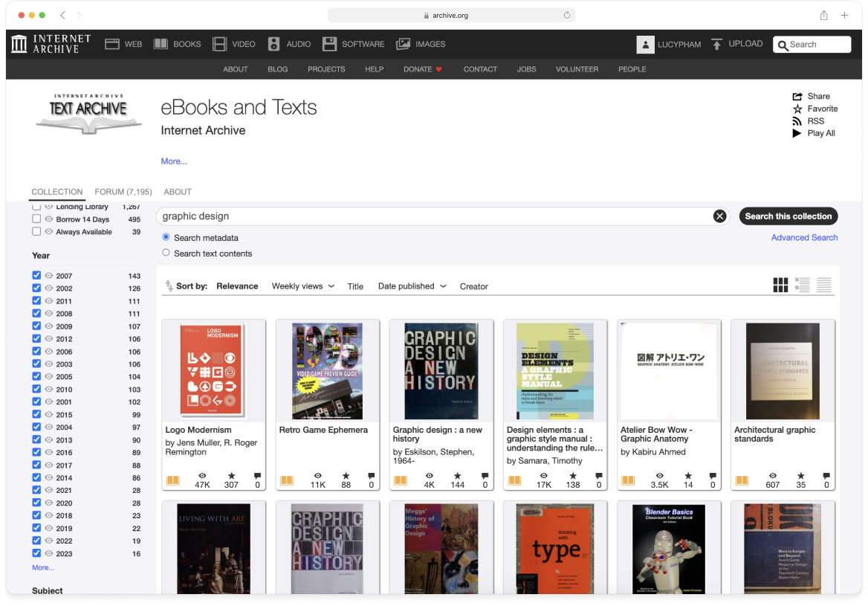Open the Software floppy disk icon
The width and height of the screenshot is (868, 606).
[329, 44]
